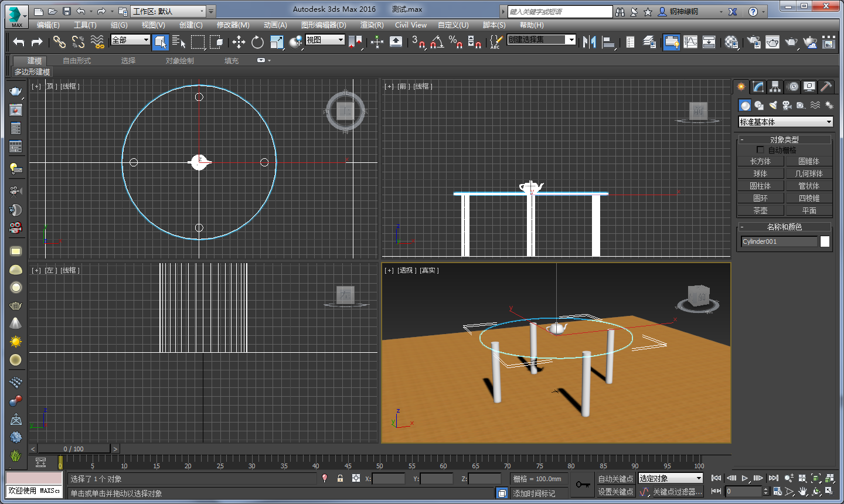Click the time slider 0 / 100 handle
This screenshot has width=844, height=504.
(x=74, y=449)
